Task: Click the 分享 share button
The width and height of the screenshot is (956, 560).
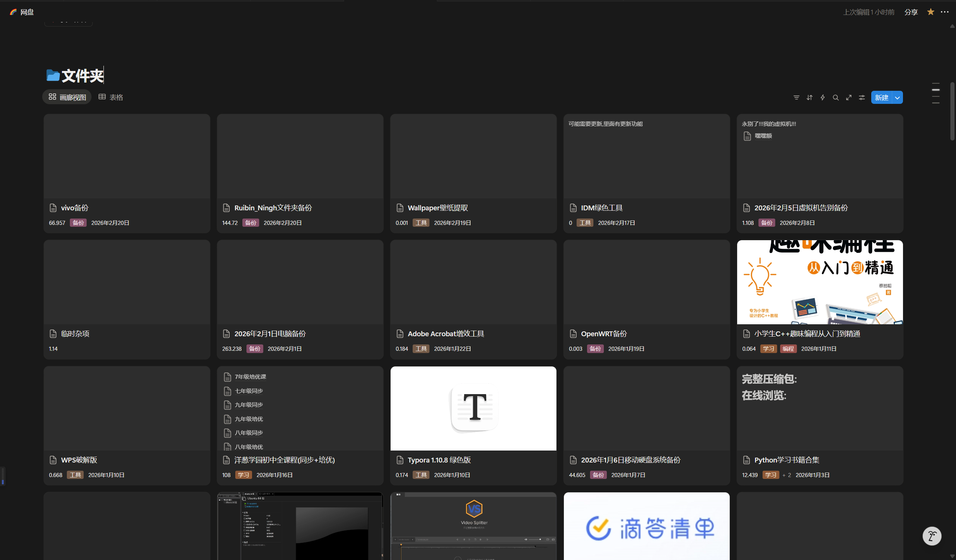Action: pyautogui.click(x=911, y=12)
